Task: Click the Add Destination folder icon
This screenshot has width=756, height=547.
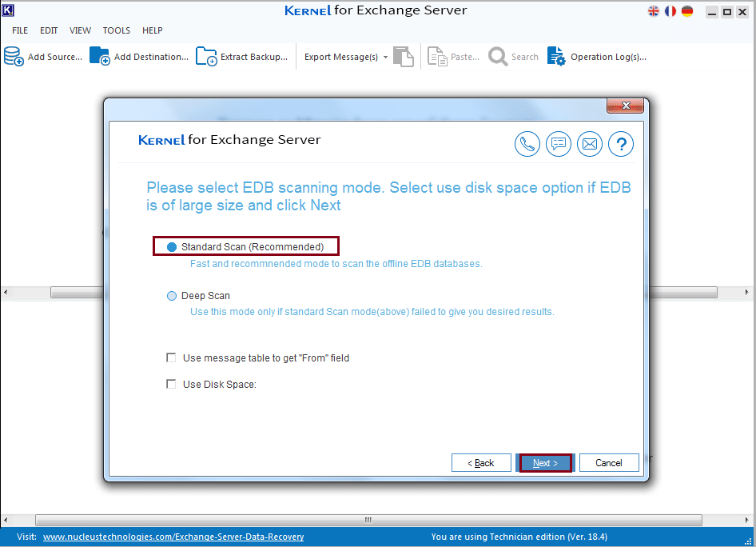Action: [100, 57]
